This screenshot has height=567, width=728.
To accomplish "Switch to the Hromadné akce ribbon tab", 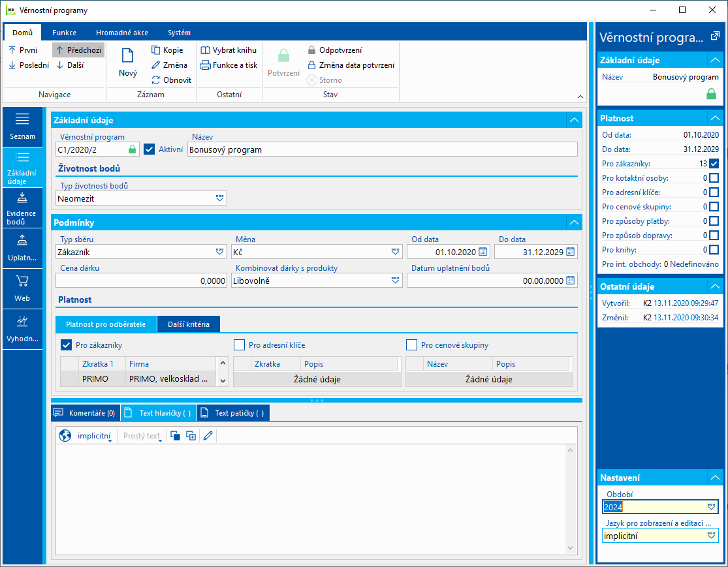I will 121,33.
